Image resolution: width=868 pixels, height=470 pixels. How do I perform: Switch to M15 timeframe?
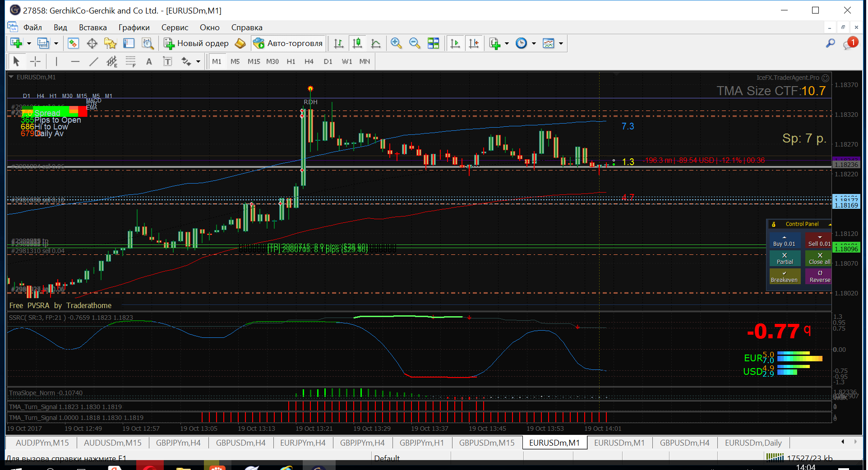254,61
